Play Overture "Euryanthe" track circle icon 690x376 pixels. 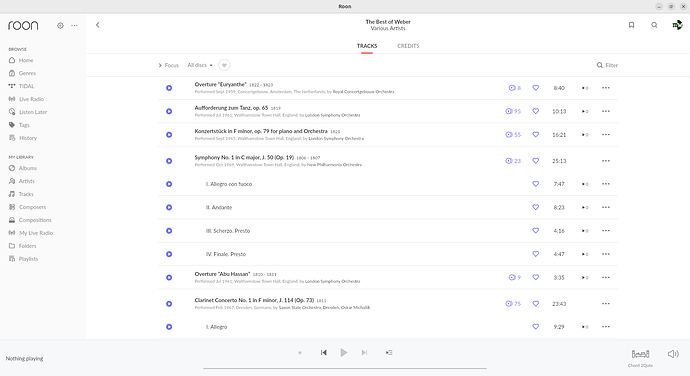coord(169,88)
